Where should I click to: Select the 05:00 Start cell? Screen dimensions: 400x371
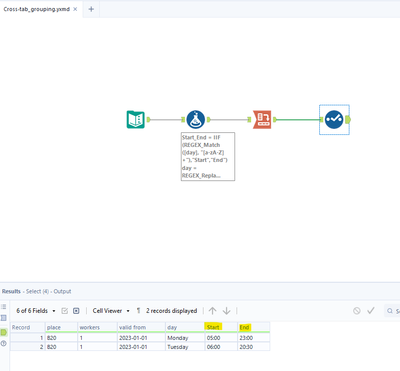point(221,338)
